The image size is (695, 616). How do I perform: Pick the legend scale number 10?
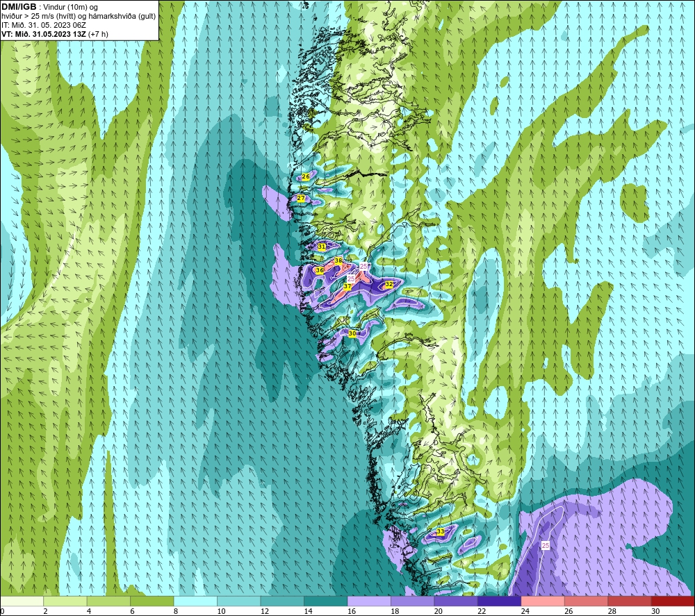click(221, 611)
